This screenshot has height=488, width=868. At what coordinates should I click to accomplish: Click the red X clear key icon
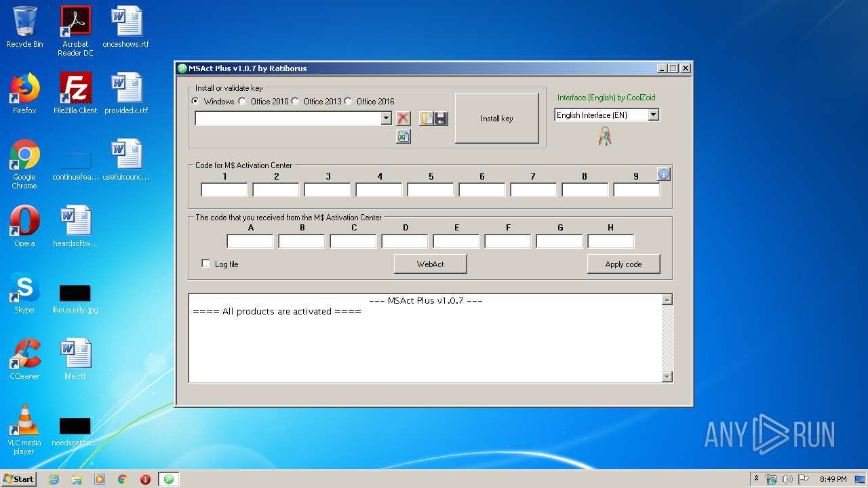403,119
